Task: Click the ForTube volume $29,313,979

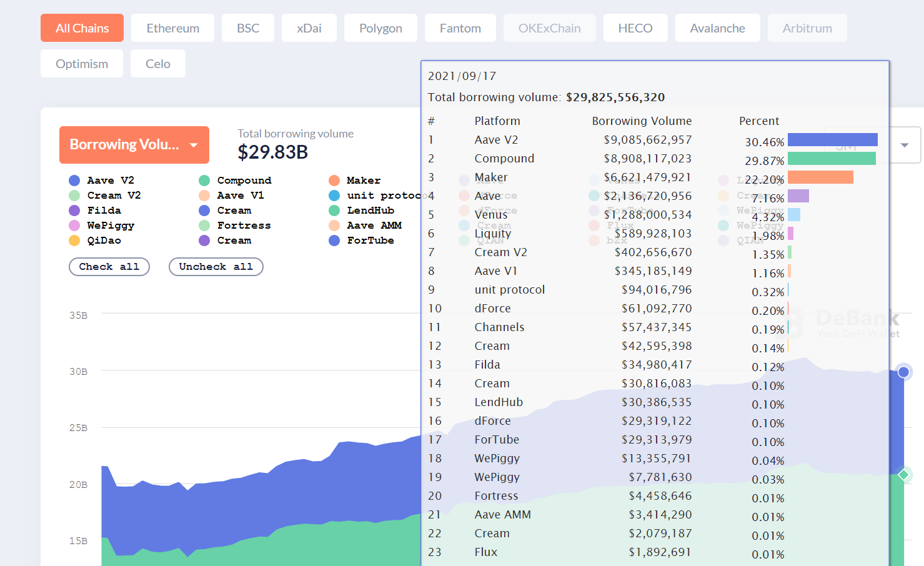Action: [x=657, y=440]
